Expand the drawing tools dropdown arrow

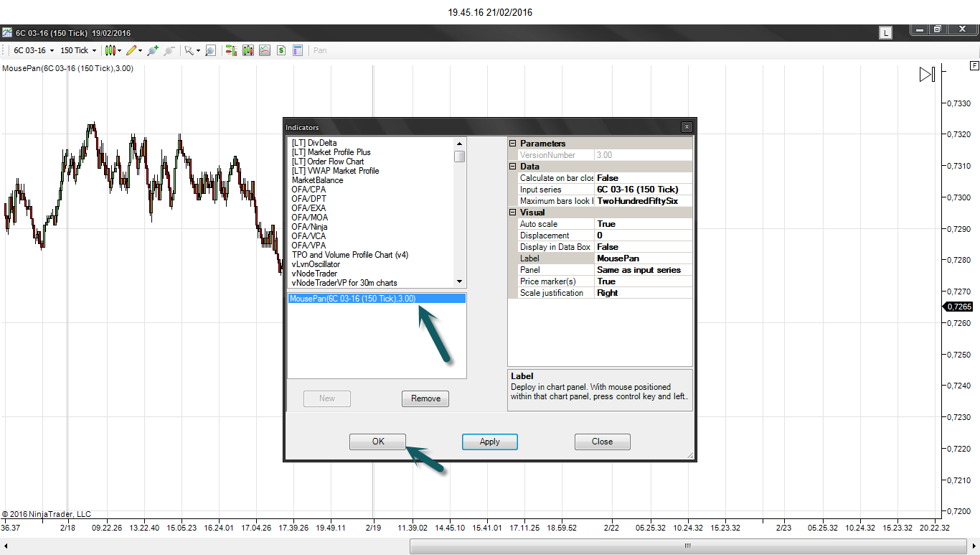point(140,51)
